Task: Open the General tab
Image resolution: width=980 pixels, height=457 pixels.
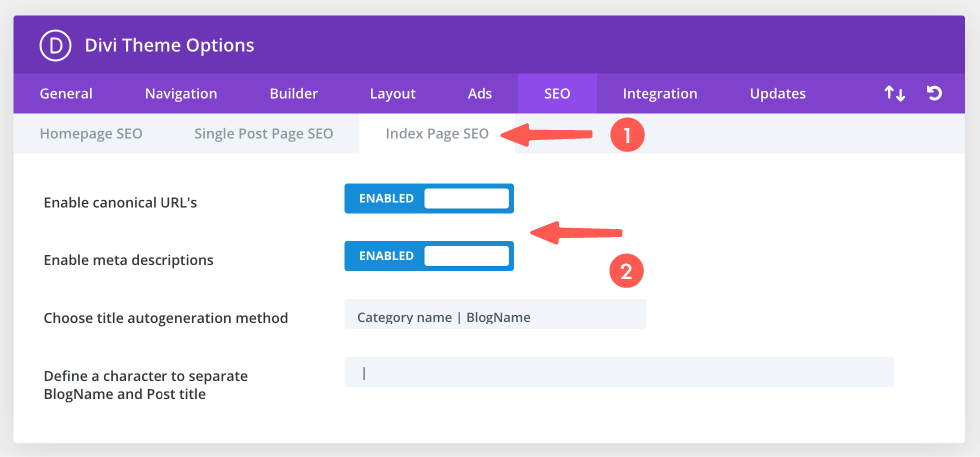Action: [66, 94]
